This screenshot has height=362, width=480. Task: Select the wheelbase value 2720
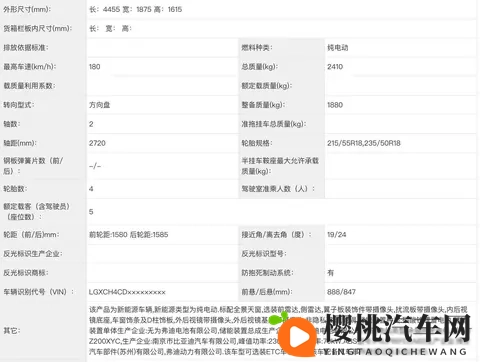(x=97, y=143)
